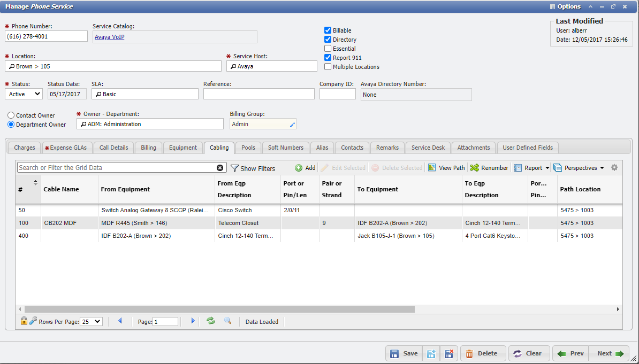The image size is (639, 364).
Task: Switch to the Call Details tab
Action: [113, 148]
